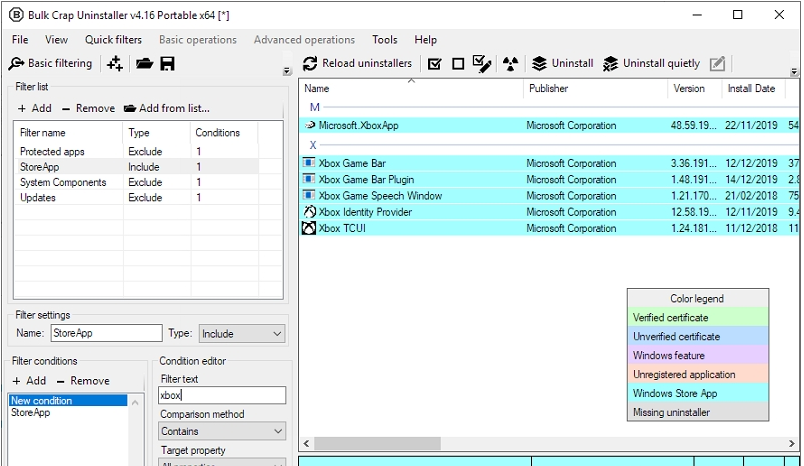Select Xbox Game Bar row

tap(549, 163)
